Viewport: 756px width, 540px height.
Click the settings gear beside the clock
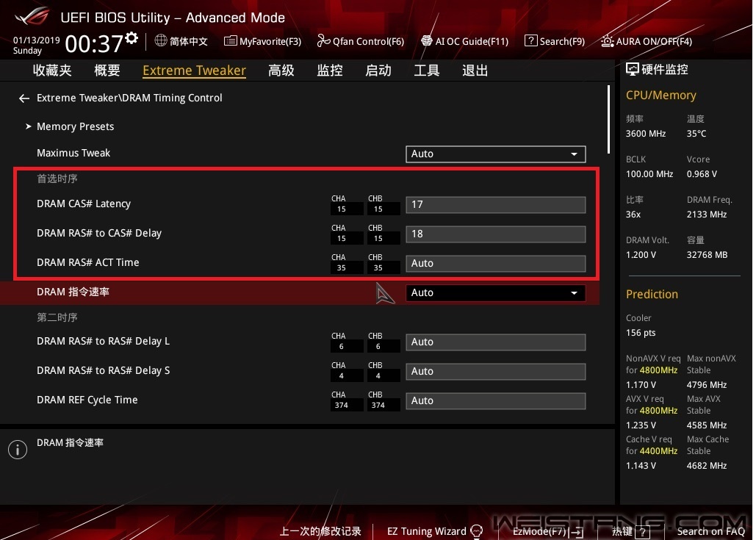point(132,38)
